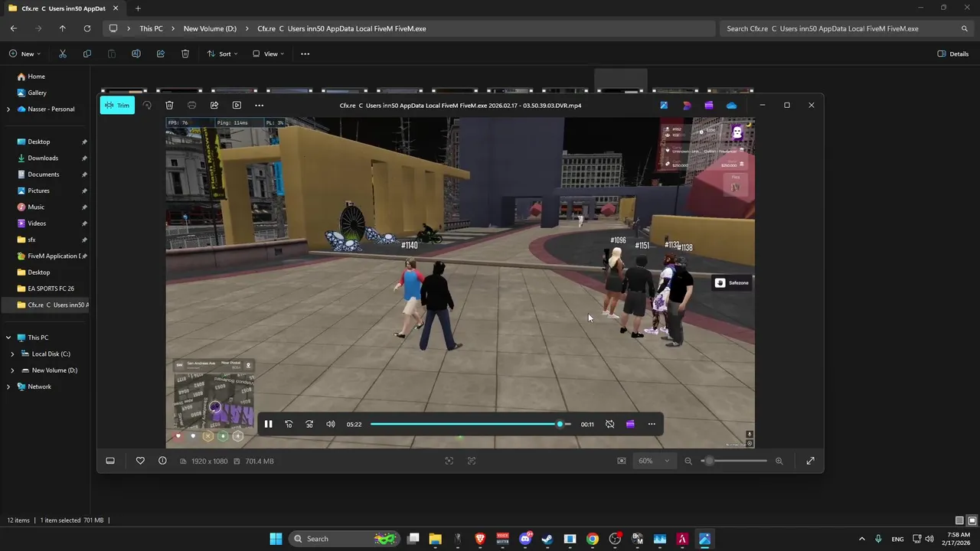Open the 60% zoom dropdown
This screenshot has height=551, width=980.
(654, 461)
